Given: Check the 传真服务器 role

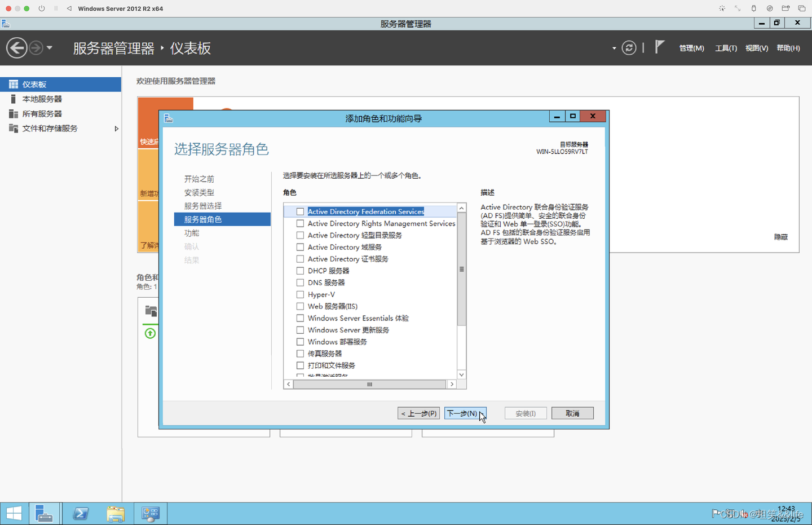Looking at the screenshot, I should tap(300, 354).
